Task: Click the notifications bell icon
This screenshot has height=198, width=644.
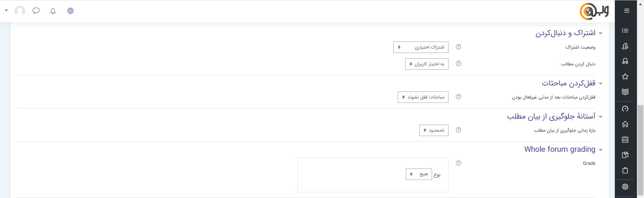Action: tap(53, 11)
